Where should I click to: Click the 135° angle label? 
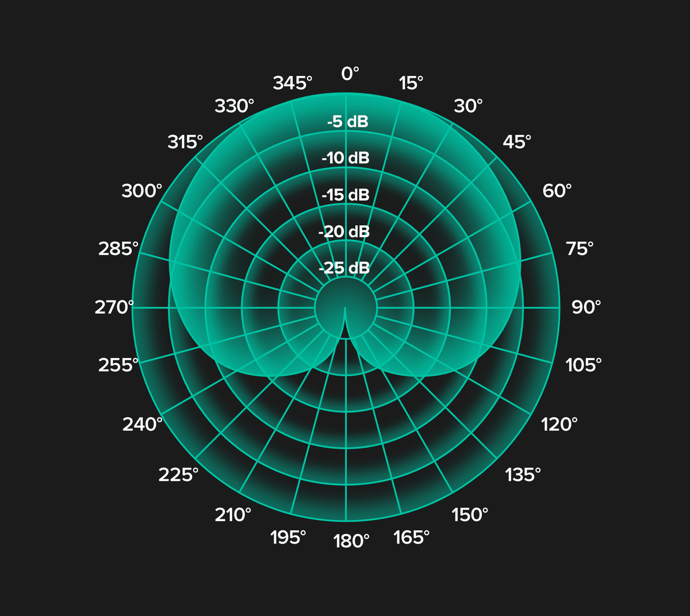[x=523, y=475]
